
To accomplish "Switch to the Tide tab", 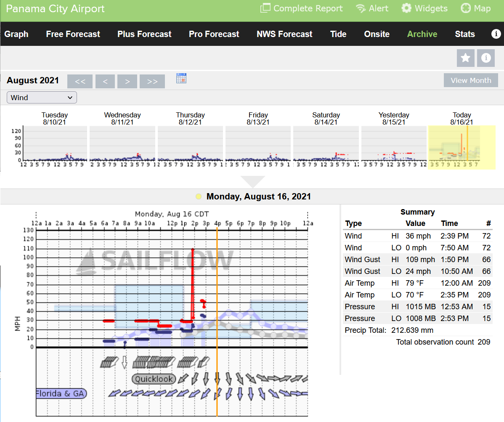I will click(338, 34).
